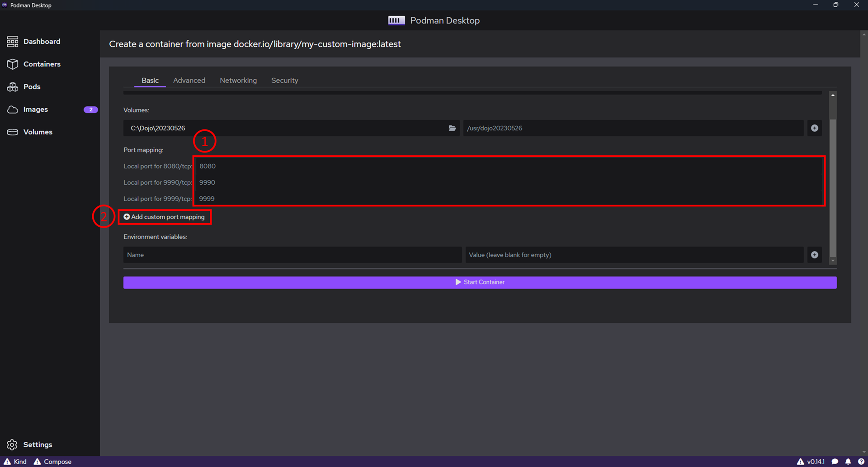Click the 'Port mapping:' label
This screenshot has width=868, height=467.
143,150
